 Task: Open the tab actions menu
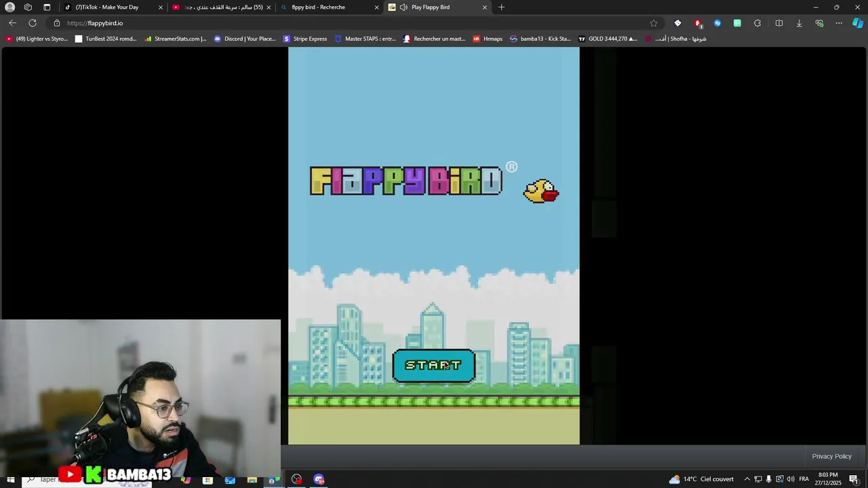pos(47,7)
